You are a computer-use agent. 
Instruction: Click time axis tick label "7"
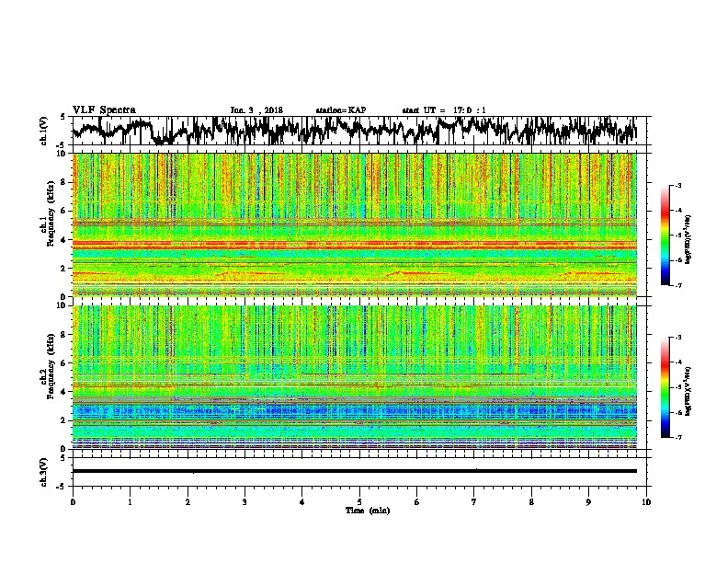474,502
